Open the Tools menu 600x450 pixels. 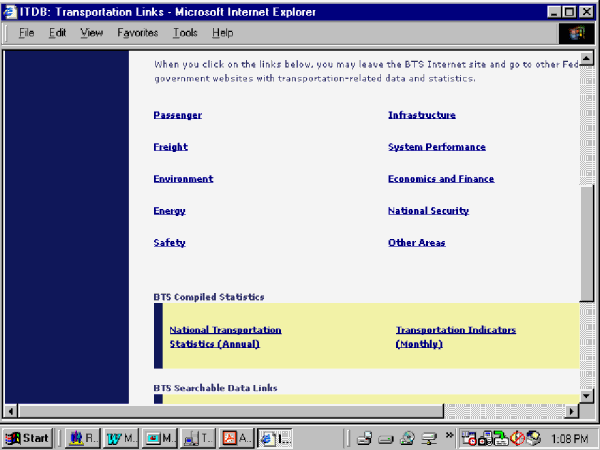[184, 33]
